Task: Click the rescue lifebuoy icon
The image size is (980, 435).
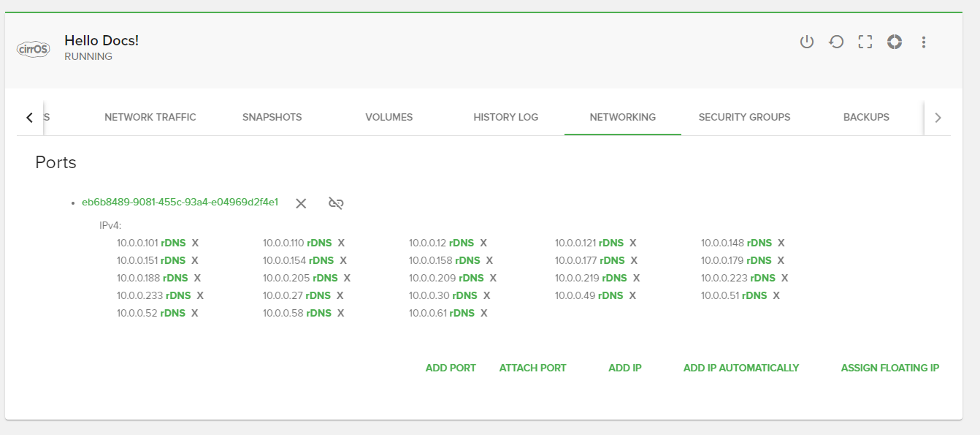Action: click(895, 42)
